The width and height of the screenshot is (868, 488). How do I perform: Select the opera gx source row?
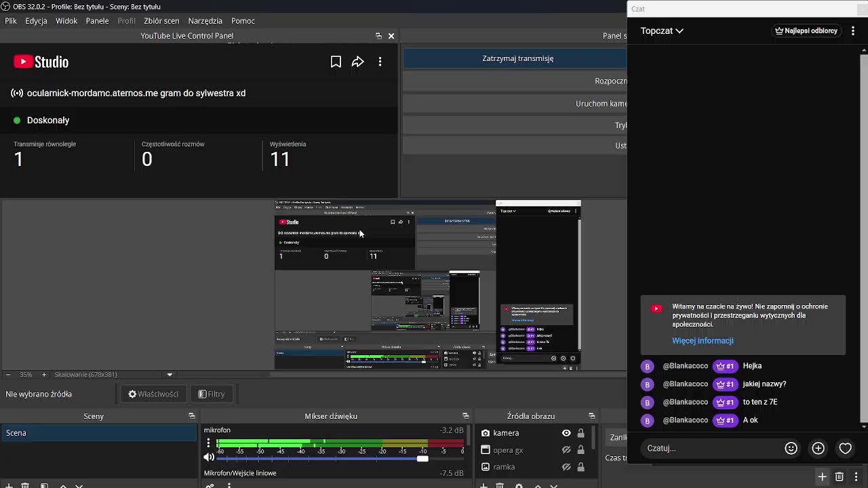click(x=532, y=450)
